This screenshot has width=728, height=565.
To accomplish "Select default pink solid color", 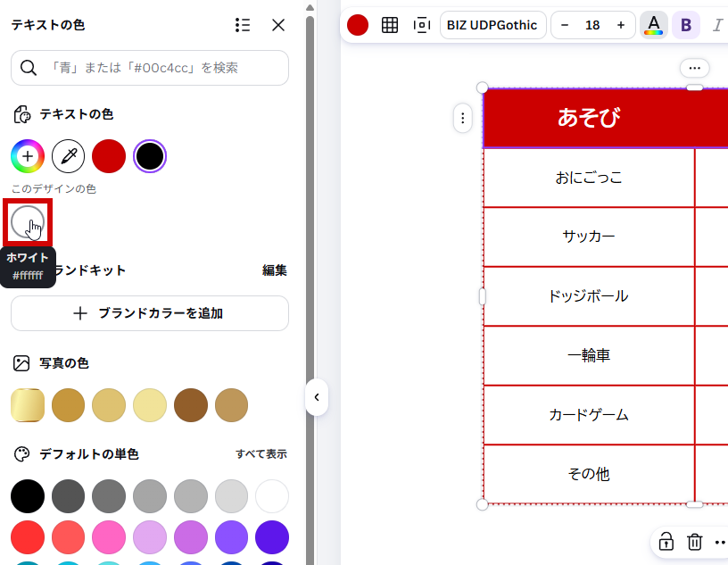I will pos(109,537).
